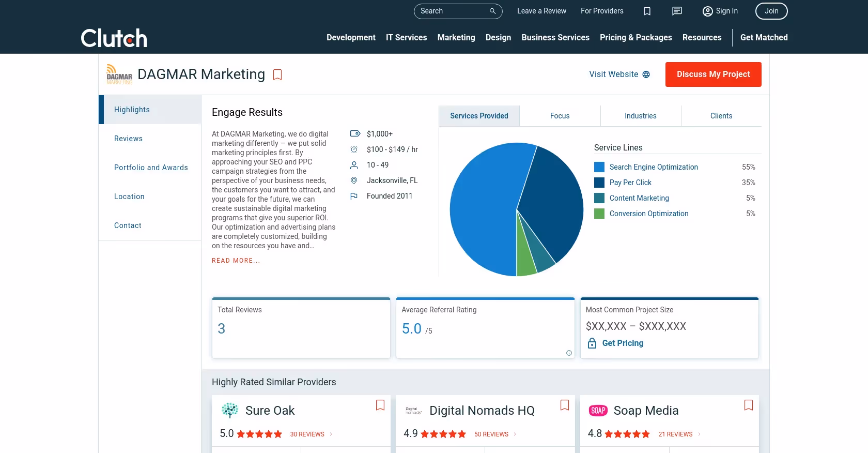Click the Sign In user icon
Screen dimensions: 868x453
[x=707, y=11]
